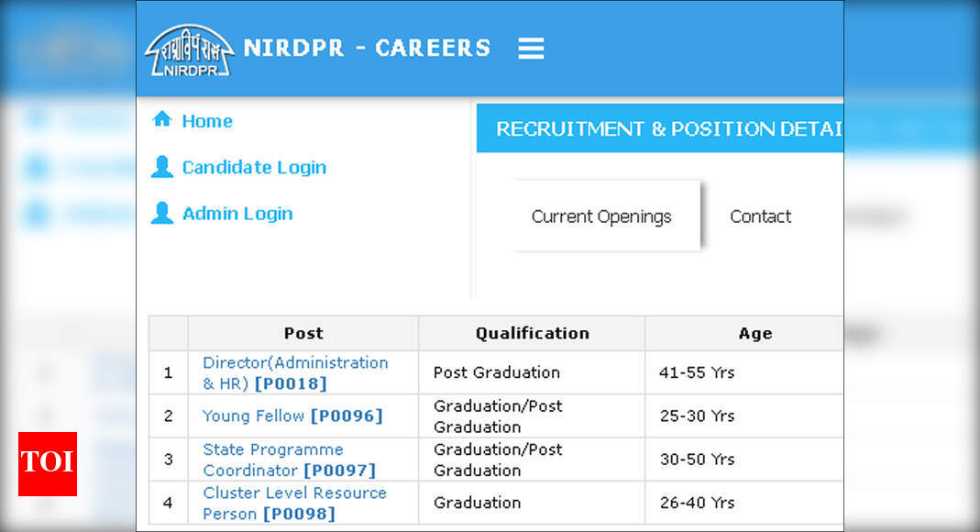Click the NIRDPR - CAREERS title text
980x532 pixels.
click(365, 48)
